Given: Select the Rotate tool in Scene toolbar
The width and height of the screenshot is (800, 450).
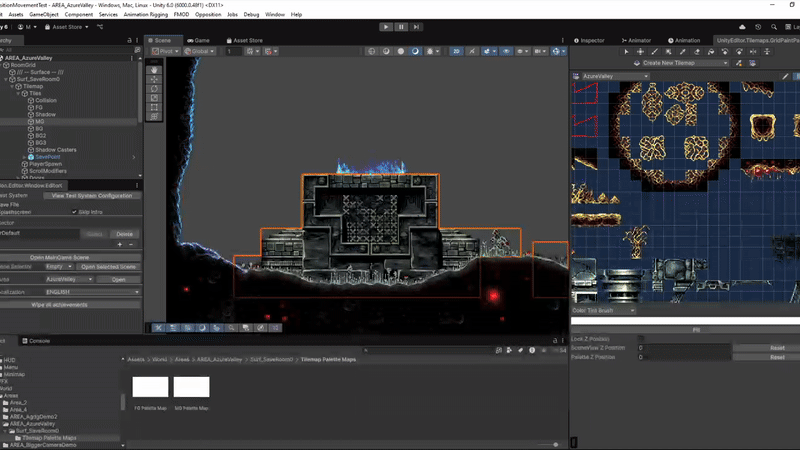Looking at the screenshot, I should tap(154, 88).
